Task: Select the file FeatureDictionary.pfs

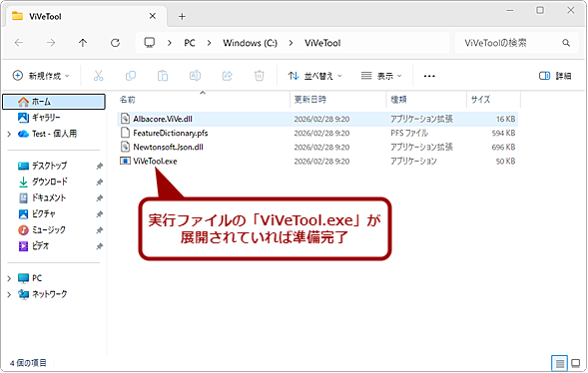Action: coord(317,133)
